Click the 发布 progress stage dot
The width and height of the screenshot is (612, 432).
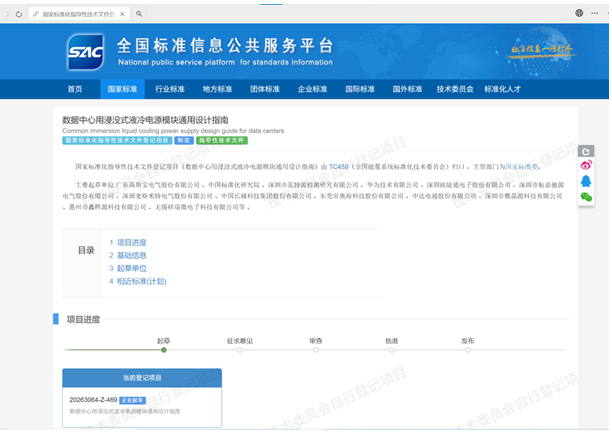pyautogui.click(x=468, y=350)
